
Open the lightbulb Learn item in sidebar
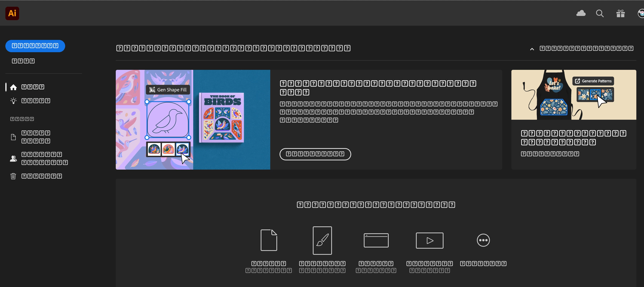point(13,101)
